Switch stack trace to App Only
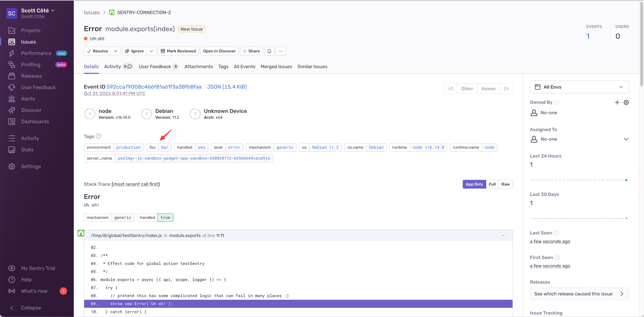 point(474,184)
